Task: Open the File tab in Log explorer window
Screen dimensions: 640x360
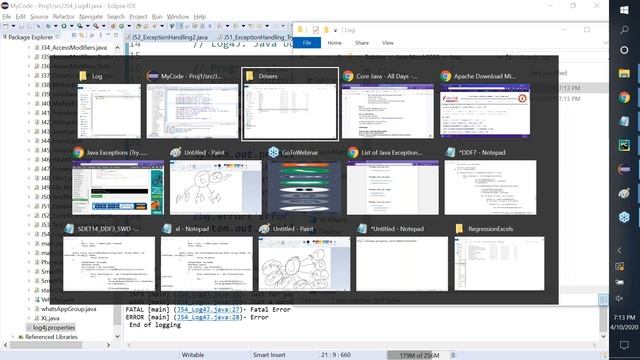Action: coord(307,43)
